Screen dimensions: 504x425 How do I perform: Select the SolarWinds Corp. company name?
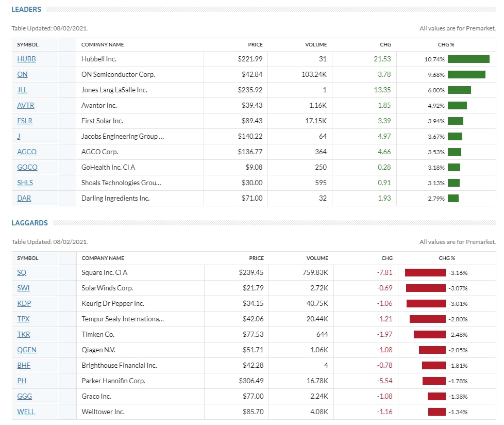click(107, 288)
